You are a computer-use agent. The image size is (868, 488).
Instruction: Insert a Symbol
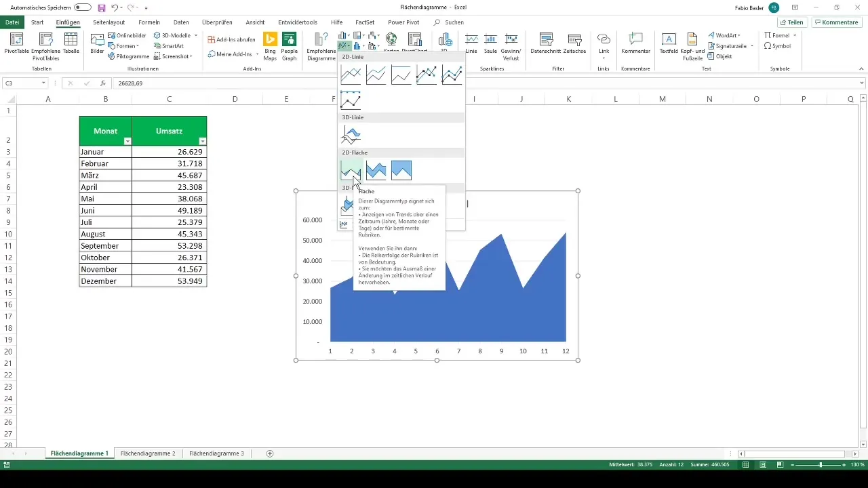[x=777, y=46]
